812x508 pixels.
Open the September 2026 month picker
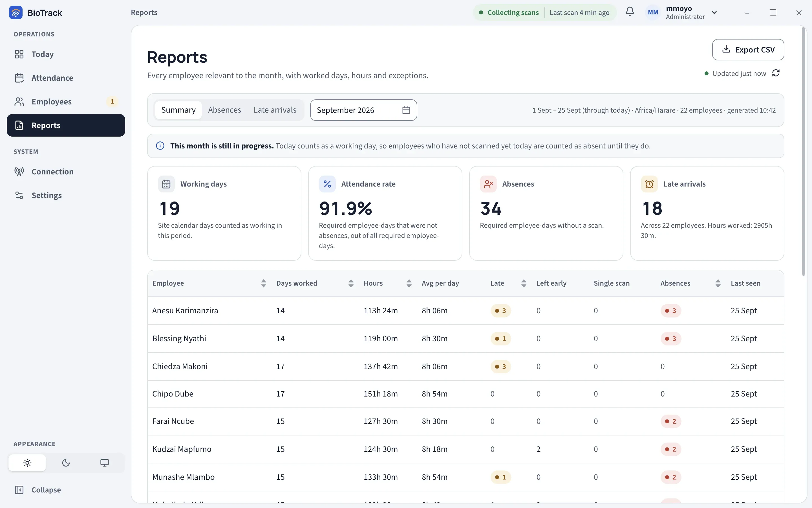(363, 110)
